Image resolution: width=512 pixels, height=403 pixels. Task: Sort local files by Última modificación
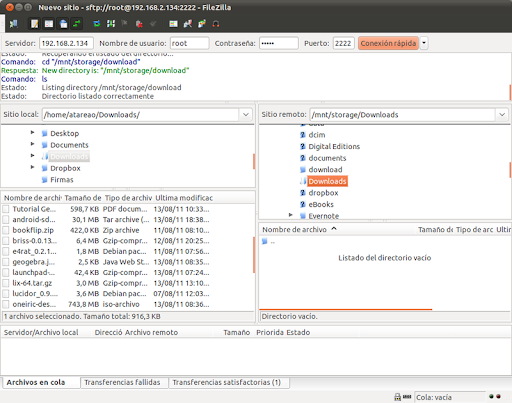[184, 198]
